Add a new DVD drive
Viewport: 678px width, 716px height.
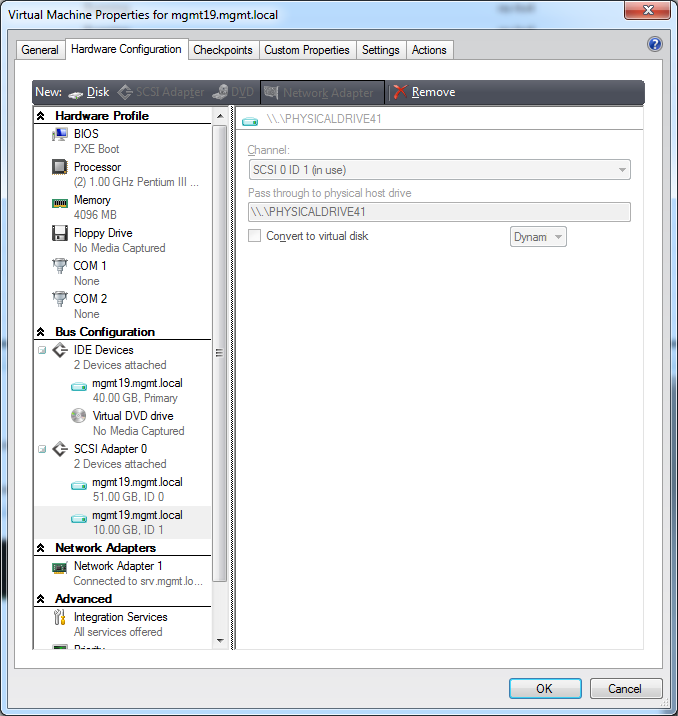[233, 92]
